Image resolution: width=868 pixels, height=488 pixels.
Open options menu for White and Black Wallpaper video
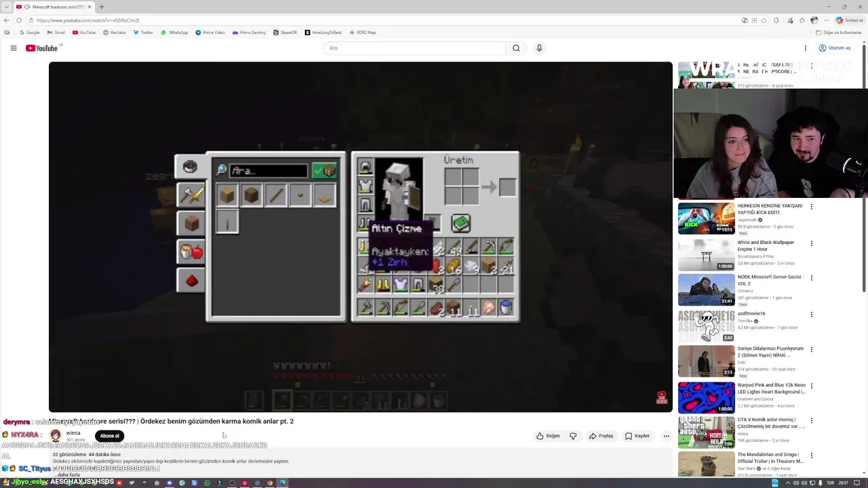point(811,243)
